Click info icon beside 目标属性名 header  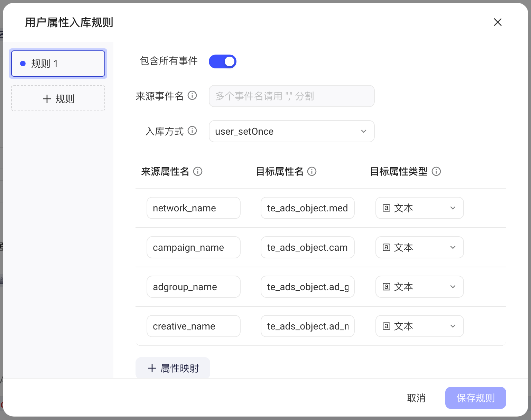click(x=312, y=171)
